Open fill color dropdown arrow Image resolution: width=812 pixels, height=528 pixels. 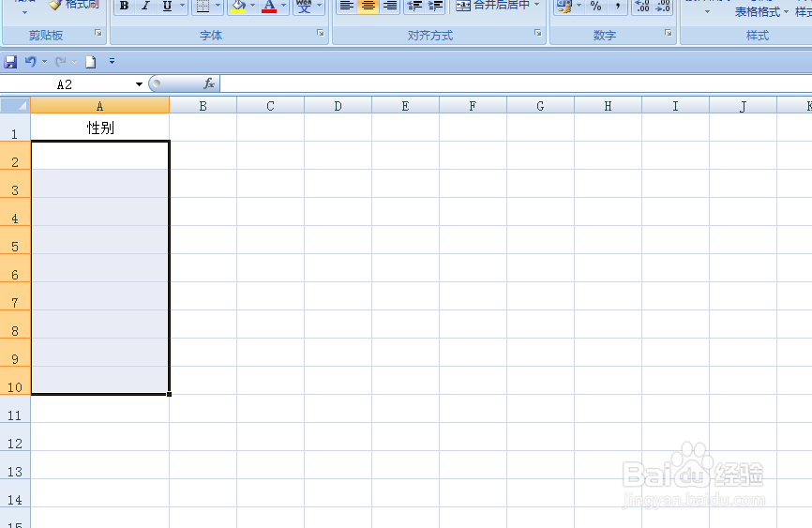(253, 7)
